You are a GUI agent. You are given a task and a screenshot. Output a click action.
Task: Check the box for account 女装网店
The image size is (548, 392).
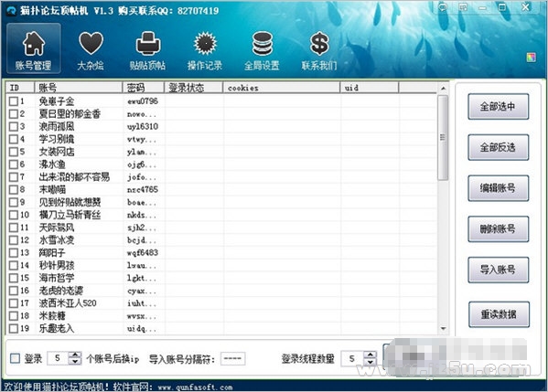14,152
